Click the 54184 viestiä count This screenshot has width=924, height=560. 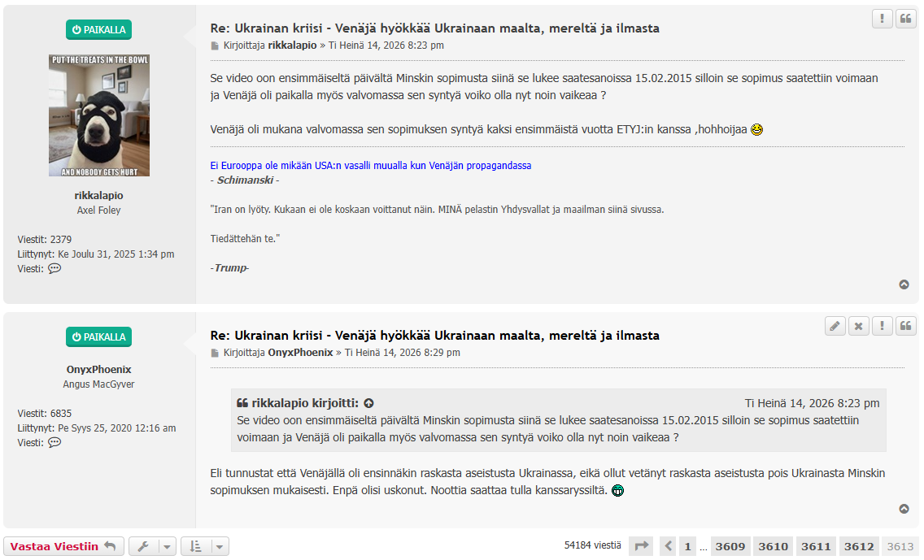click(x=593, y=545)
